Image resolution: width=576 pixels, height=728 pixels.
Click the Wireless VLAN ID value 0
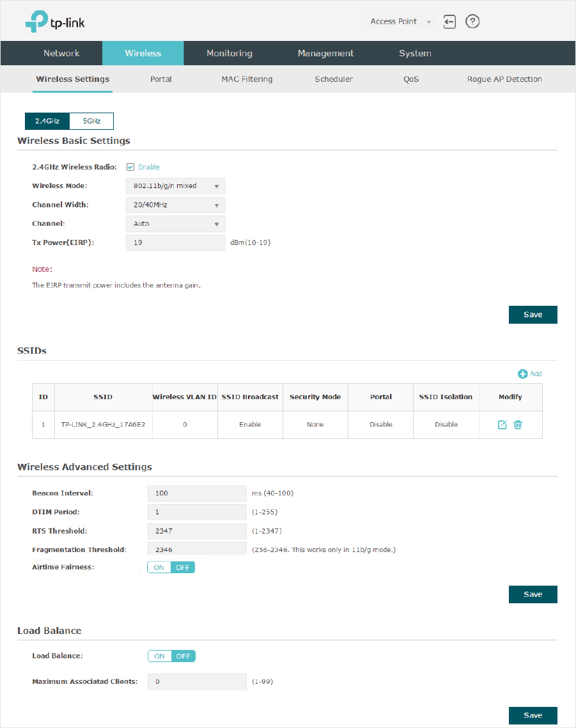click(185, 424)
